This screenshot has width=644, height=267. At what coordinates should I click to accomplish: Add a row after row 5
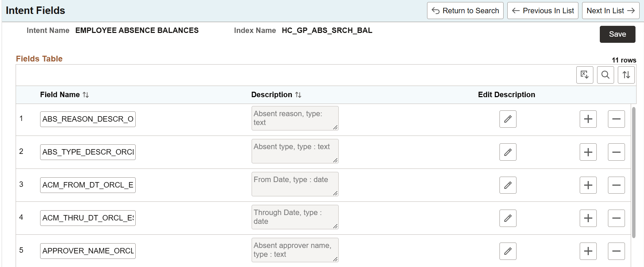[588, 251]
